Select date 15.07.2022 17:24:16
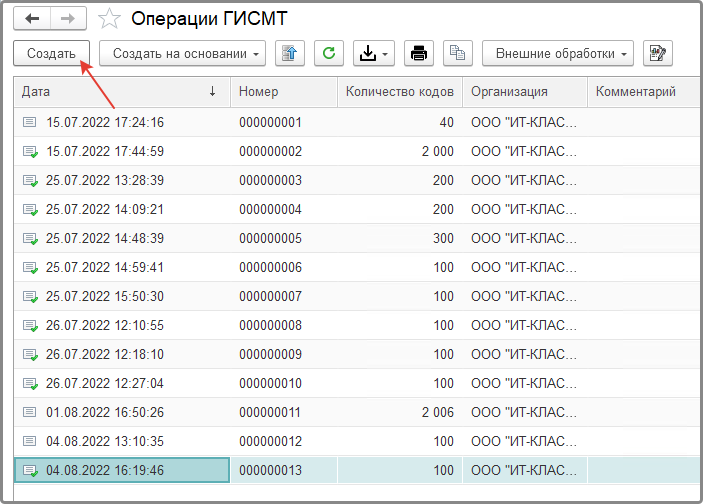Screen dimensions: 703x504 (x=105, y=122)
